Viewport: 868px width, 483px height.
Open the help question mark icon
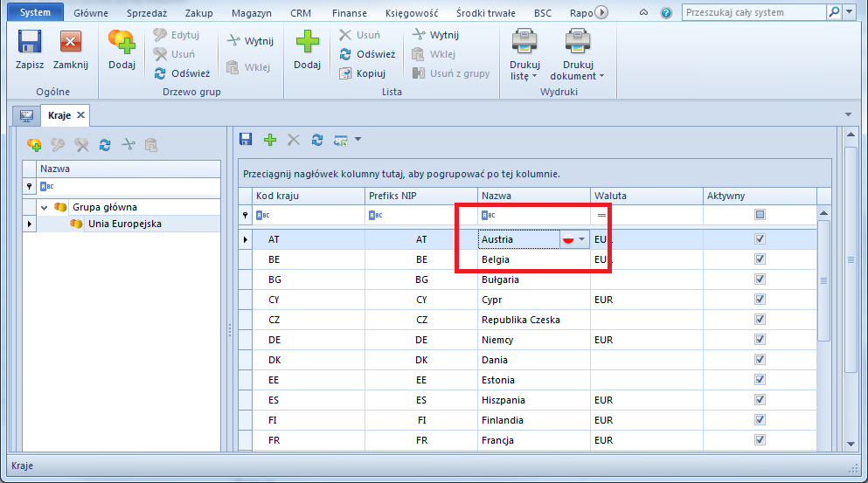point(666,13)
